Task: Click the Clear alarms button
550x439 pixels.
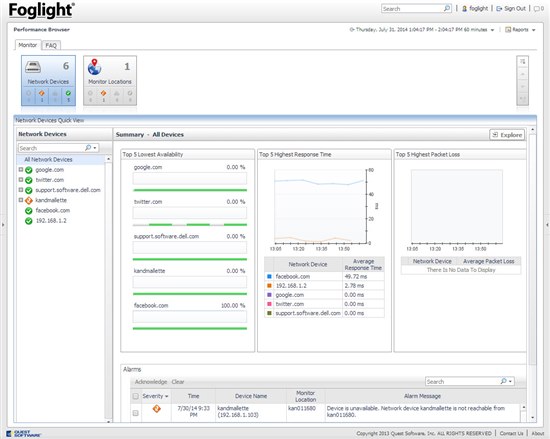Action: point(178,381)
